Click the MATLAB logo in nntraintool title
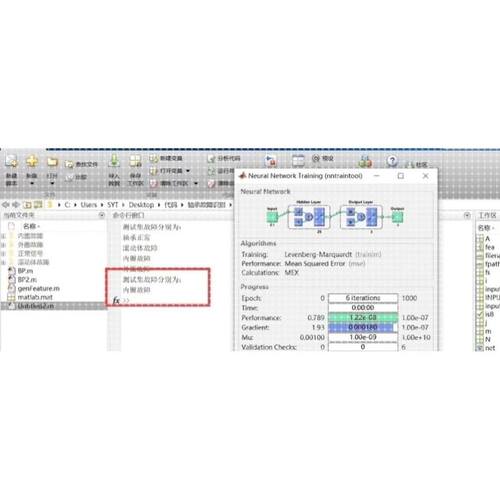The height and width of the screenshot is (500, 500). [x=243, y=175]
